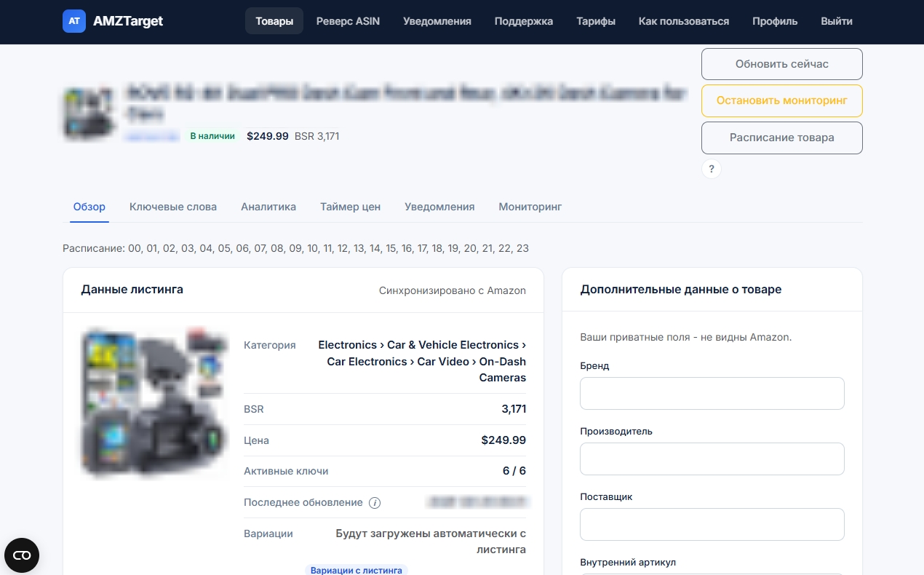Viewport: 924px width, 575px height.
Task: Click info icon next to Последнее обновление
Action: click(x=375, y=503)
